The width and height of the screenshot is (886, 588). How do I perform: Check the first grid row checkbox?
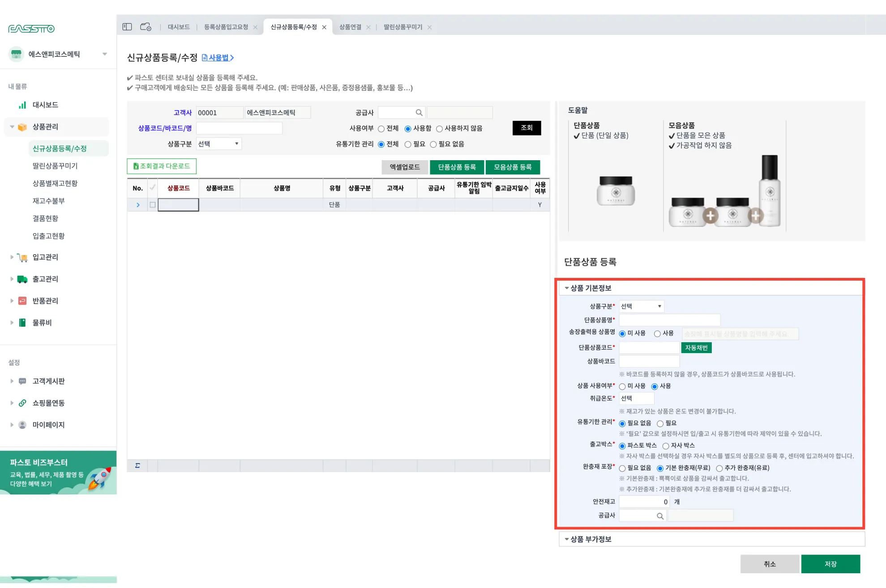[x=153, y=205]
